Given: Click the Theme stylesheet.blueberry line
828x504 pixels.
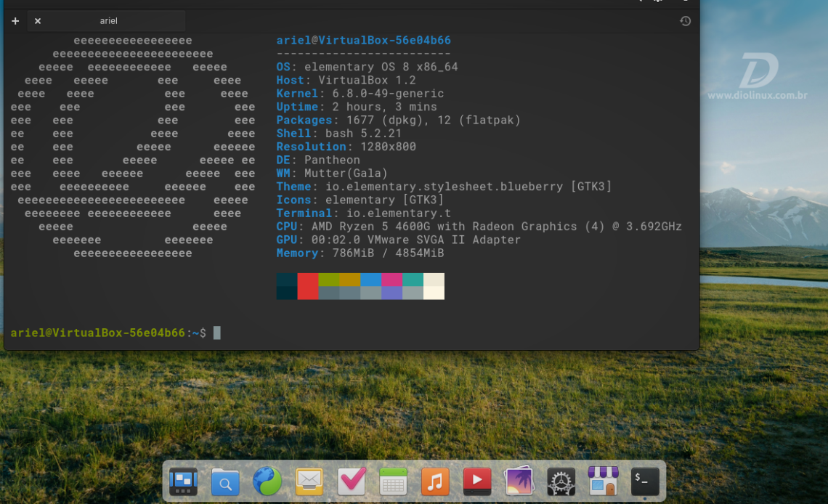Looking at the screenshot, I should tap(444, 187).
